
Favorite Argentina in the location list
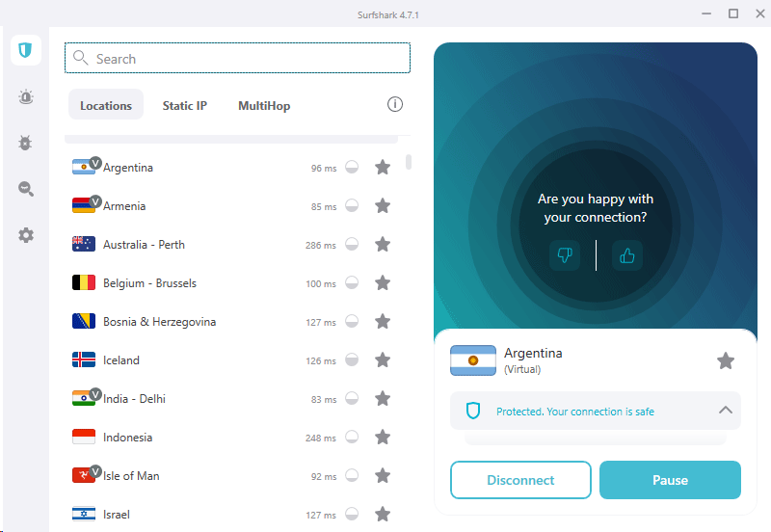(x=383, y=167)
